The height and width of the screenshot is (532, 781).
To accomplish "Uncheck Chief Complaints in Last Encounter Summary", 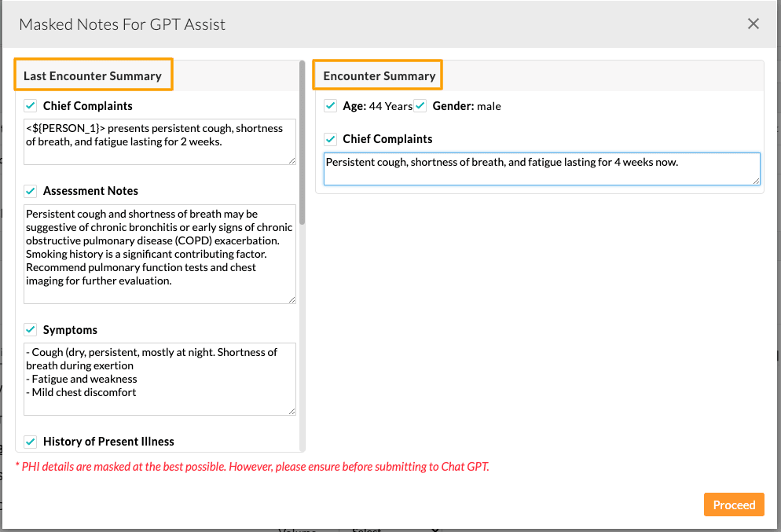I will coord(30,105).
